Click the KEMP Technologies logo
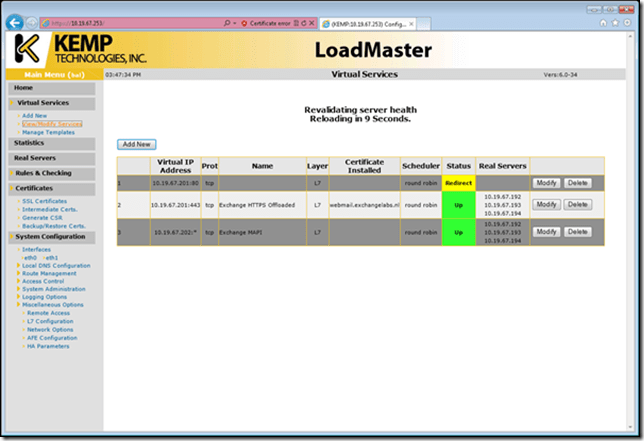644x441 pixels. click(x=80, y=48)
